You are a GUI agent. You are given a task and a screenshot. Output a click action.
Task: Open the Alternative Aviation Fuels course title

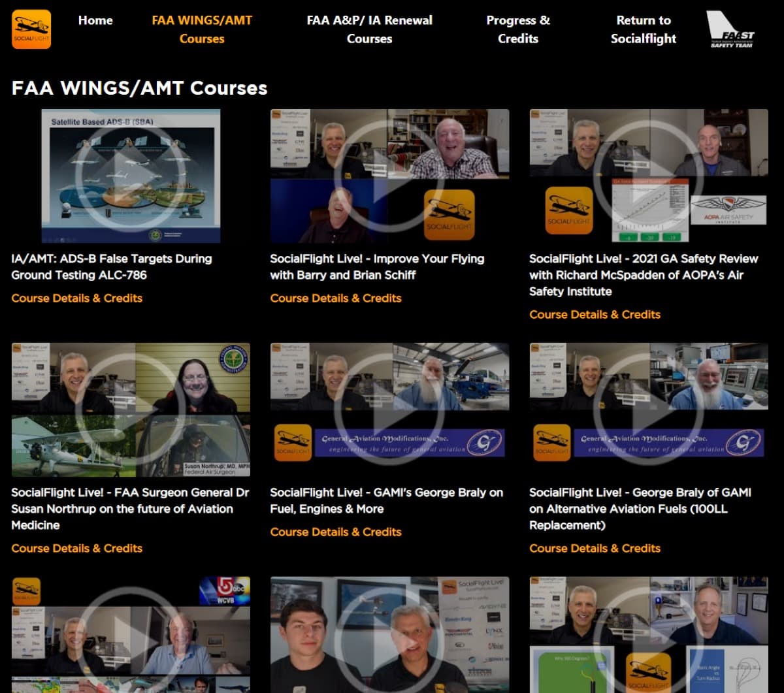641,509
